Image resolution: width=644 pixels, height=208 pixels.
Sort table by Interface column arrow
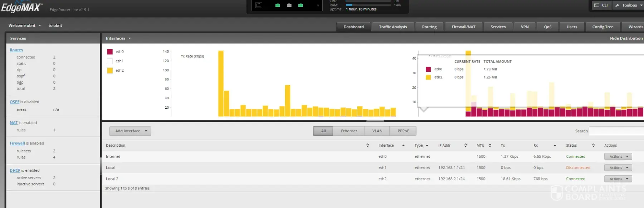403,146
